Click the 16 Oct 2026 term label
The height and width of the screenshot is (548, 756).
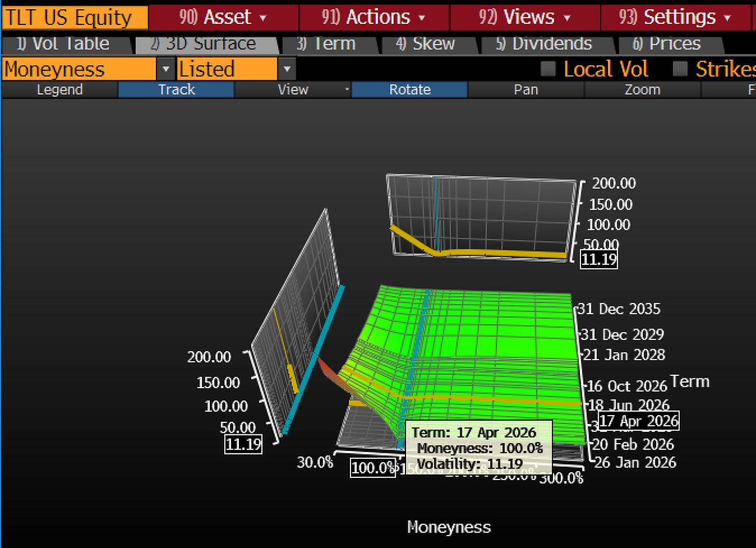tap(627, 386)
